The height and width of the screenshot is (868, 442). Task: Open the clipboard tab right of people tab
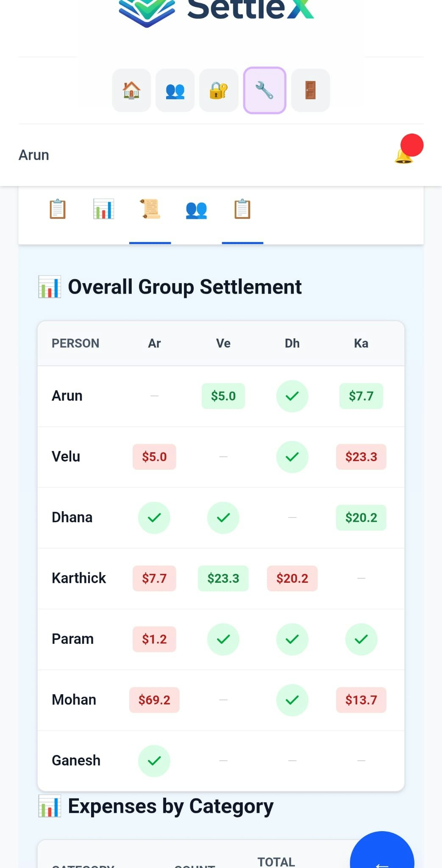(242, 209)
